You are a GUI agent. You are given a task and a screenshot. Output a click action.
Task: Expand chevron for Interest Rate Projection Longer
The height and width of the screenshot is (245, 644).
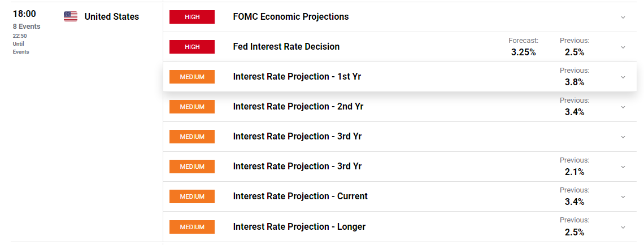pyautogui.click(x=623, y=227)
